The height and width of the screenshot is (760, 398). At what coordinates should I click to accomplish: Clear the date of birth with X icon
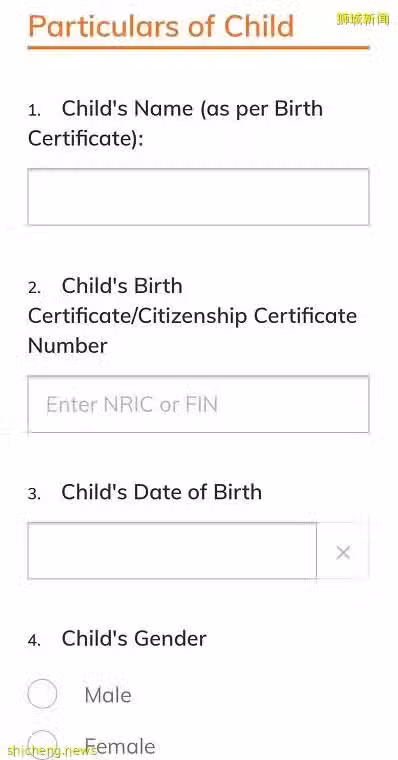(x=343, y=552)
